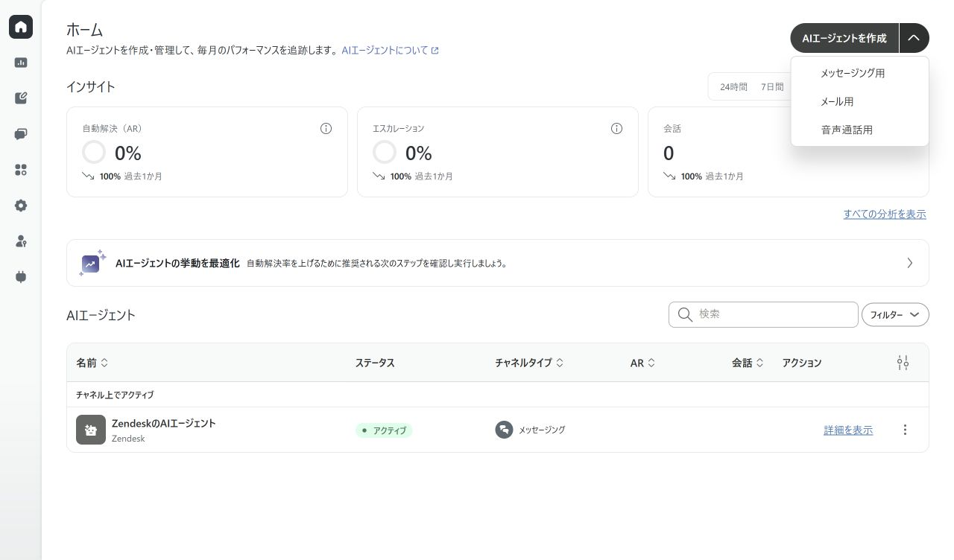Select the 7日間 time range tab
Viewport: 954px width, 560px height.
(772, 87)
